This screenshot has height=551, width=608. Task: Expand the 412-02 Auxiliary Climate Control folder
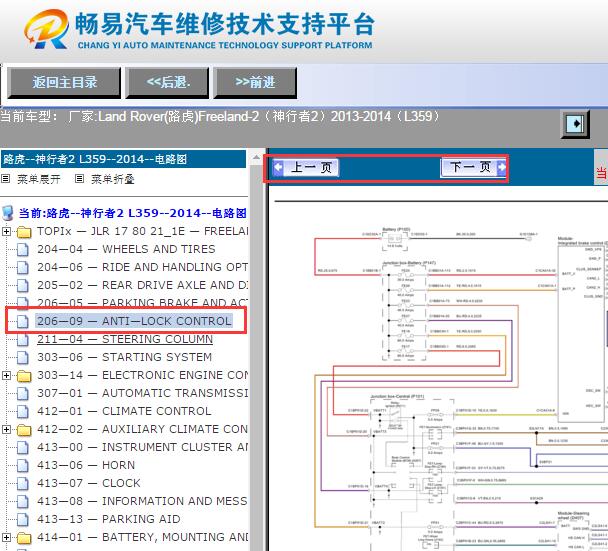click(6, 430)
